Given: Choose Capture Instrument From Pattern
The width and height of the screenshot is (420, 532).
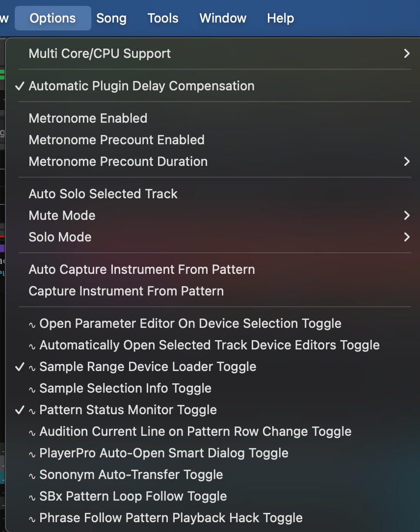Looking at the screenshot, I should 126,291.
